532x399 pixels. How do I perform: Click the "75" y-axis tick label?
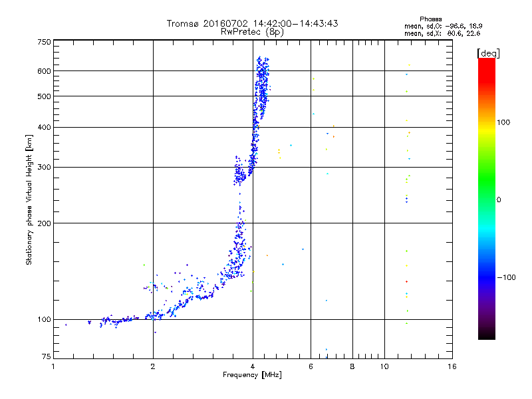(x=47, y=356)
